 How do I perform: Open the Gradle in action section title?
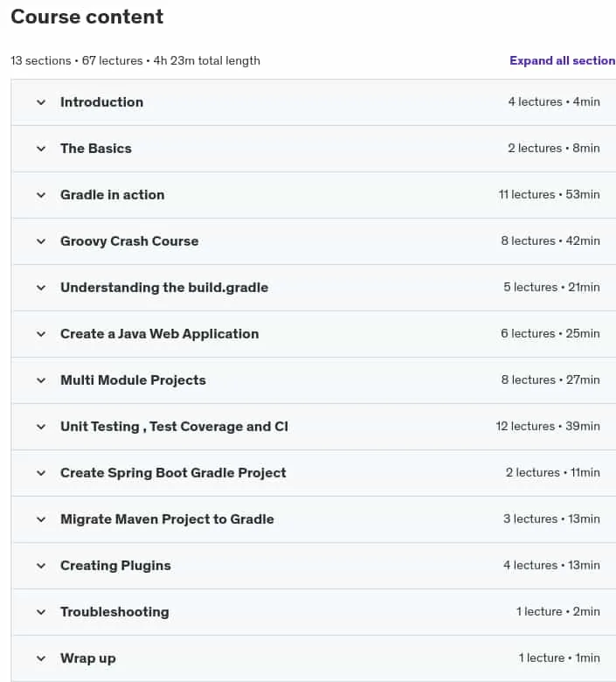point(112,195)
